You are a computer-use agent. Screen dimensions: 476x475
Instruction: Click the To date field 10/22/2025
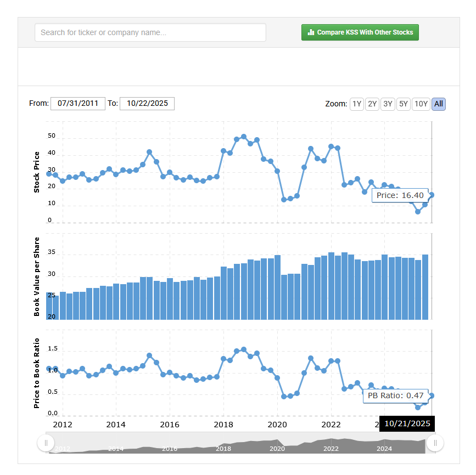[147, 104]
